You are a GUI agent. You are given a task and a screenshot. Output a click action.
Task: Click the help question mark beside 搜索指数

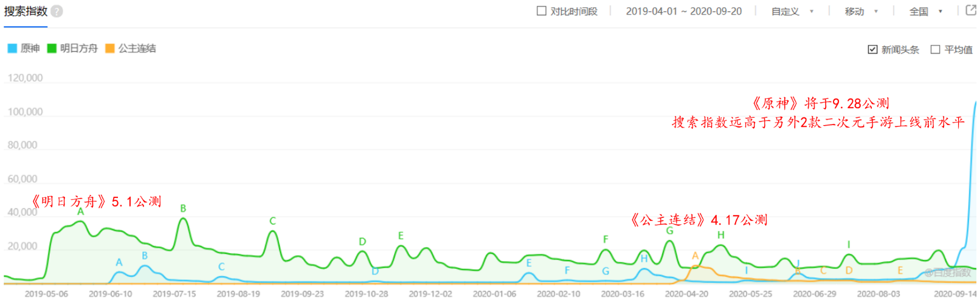pyautogui.click(x=57, y=12)
